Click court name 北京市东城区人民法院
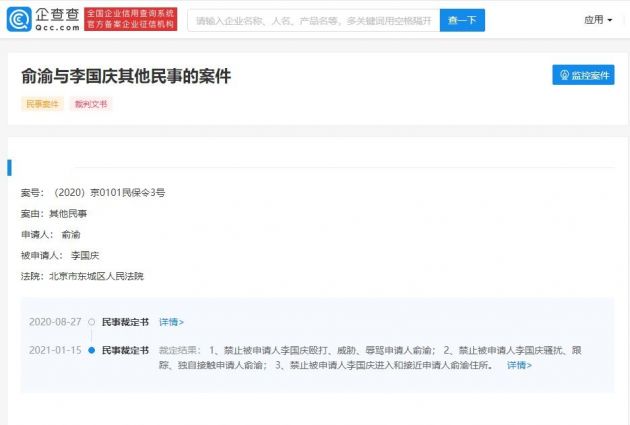 pyautogui.click(x=96, y=276)
